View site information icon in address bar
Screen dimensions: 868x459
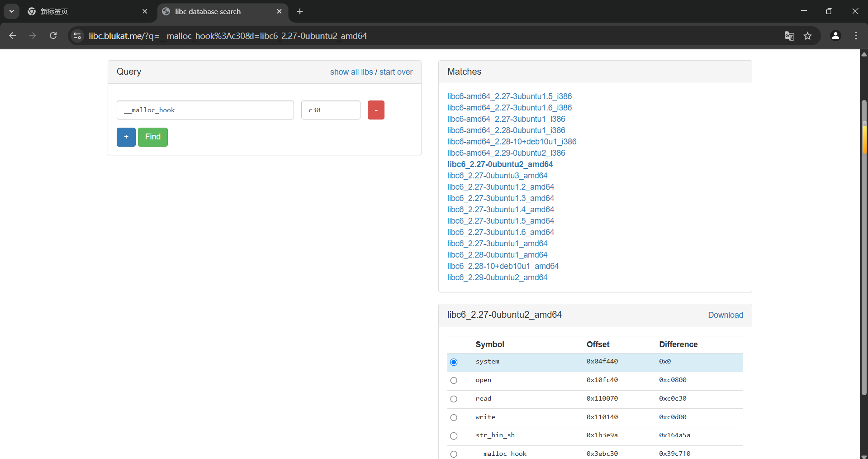(77, 36)
